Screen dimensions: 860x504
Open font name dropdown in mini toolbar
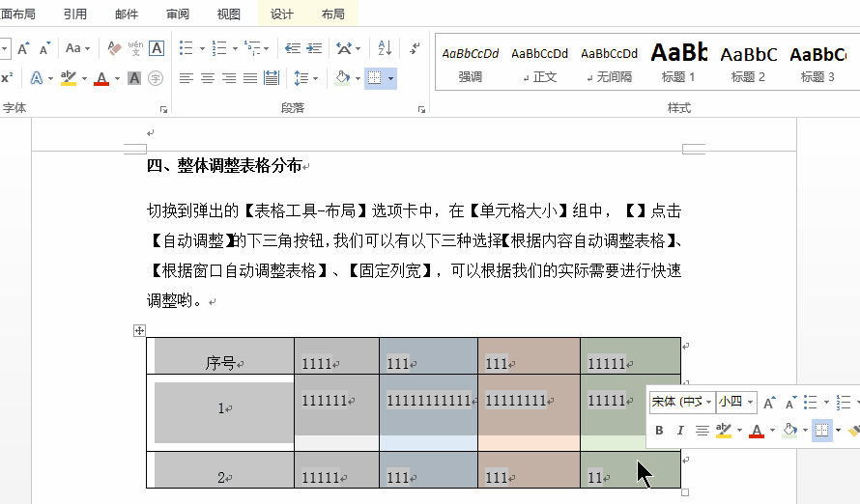click(x=709, y=402)
